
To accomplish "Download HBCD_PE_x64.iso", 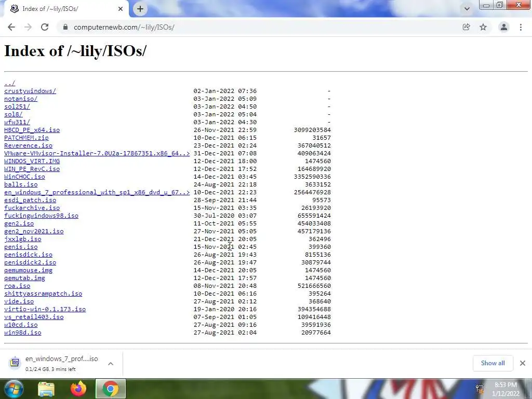I will [32, 130].
